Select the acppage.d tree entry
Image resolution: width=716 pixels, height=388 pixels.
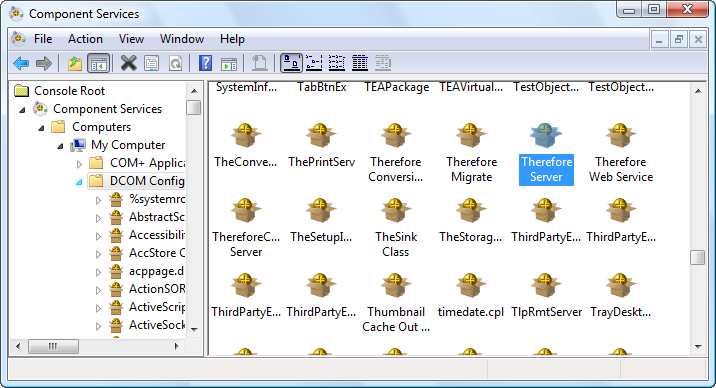coord(157,271)
